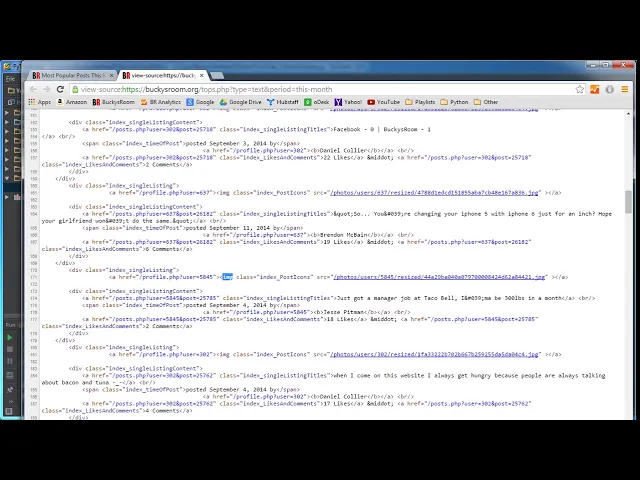Click the highlighted img tag text
The image size is (640, 480).
pyautogui.click(x=227, y=277)
